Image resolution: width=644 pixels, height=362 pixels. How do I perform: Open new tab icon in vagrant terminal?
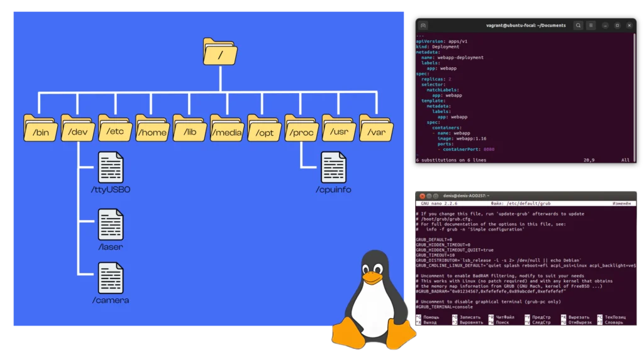pyautogui.click(x=423, y=25)
